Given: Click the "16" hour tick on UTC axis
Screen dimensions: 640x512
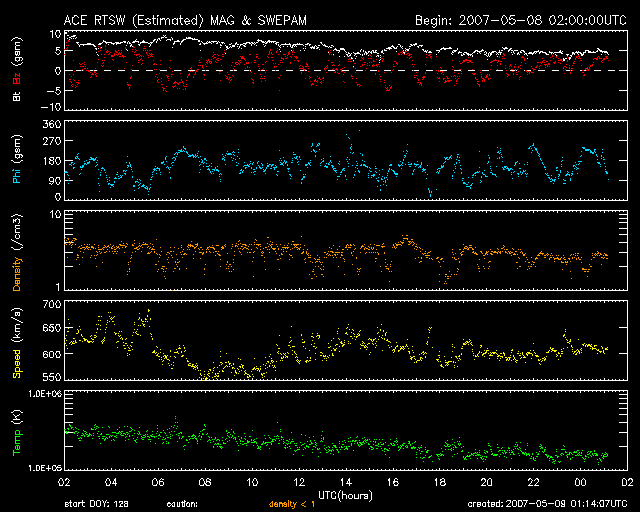Looking at the screenshot, I should 393,482.
